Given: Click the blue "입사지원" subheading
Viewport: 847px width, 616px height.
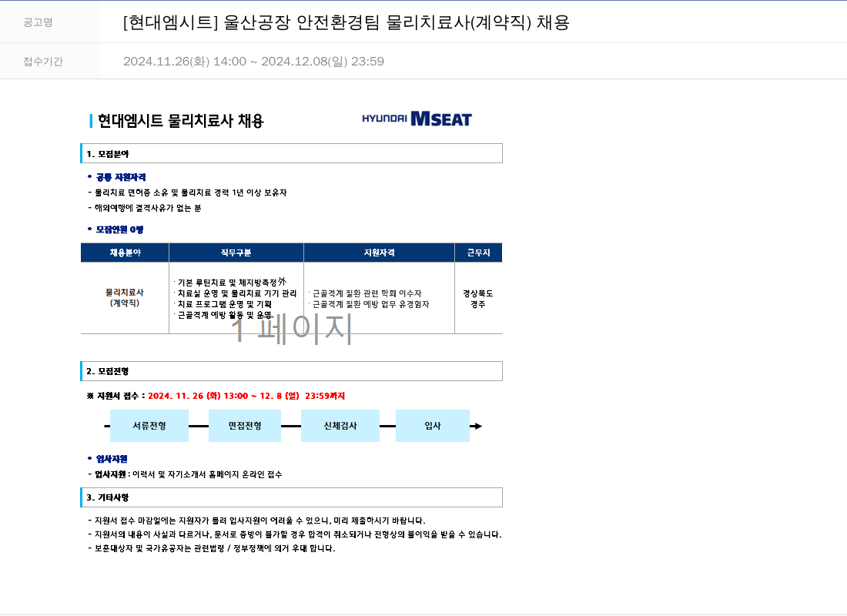Looking at the screenshot, I should pyautogui.click(x=112, y=459).
